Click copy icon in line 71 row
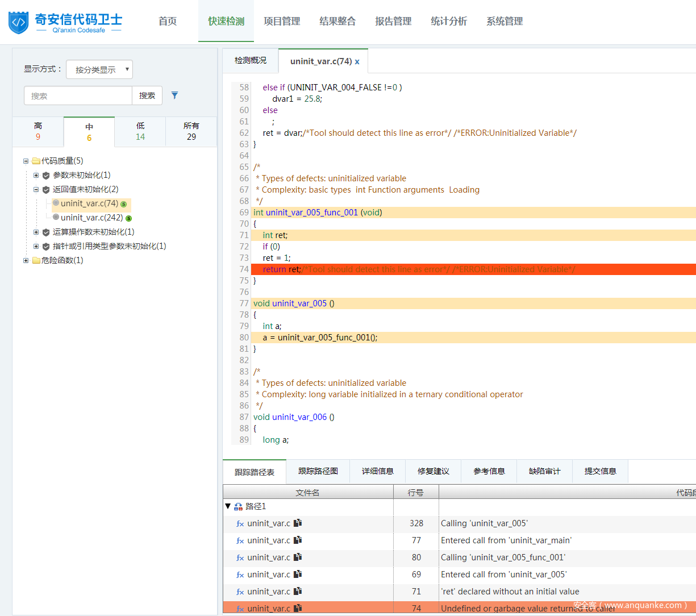Viewport: 696px width, 616px height. pyautogui.click(x=298, y=591)
